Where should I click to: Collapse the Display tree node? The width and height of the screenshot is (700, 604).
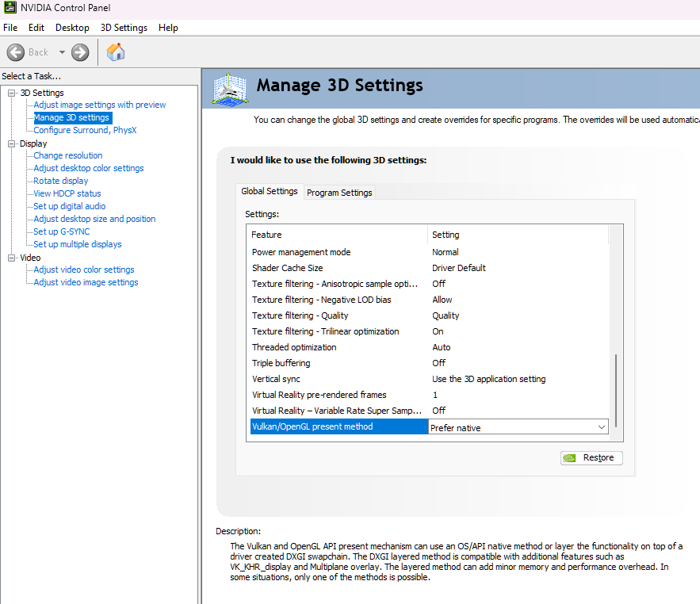12,143
